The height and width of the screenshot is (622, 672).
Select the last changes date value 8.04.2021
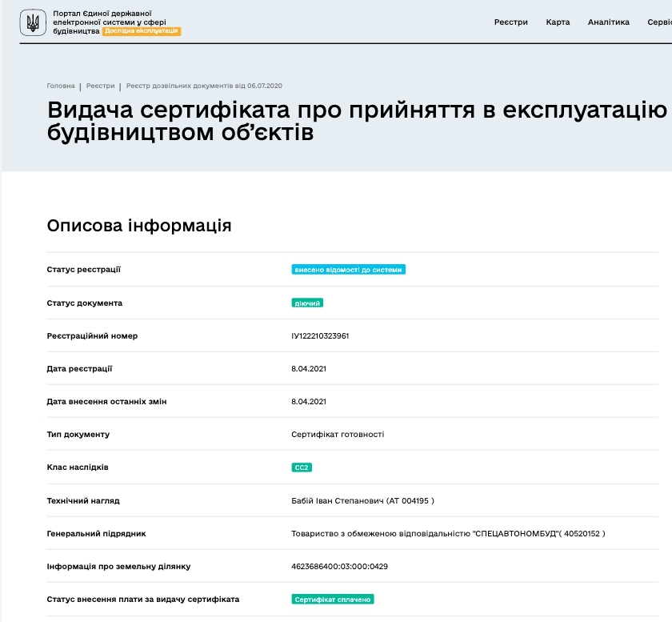pos(309,402)
